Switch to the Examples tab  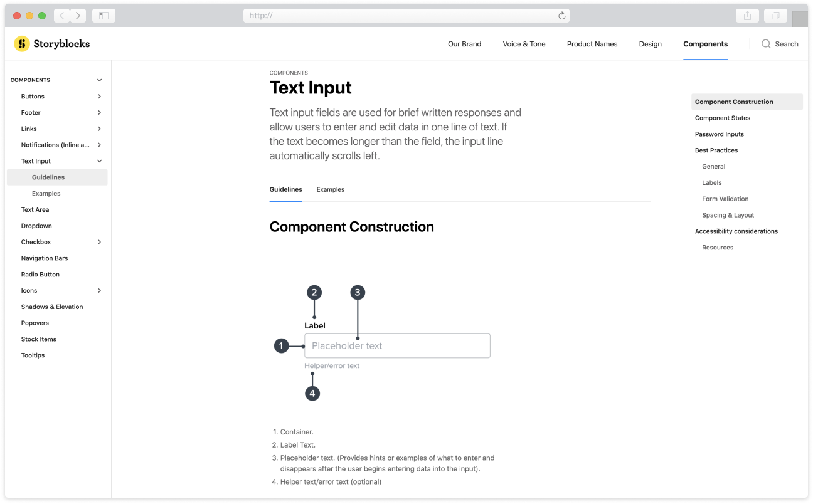(x=330, y=189)
